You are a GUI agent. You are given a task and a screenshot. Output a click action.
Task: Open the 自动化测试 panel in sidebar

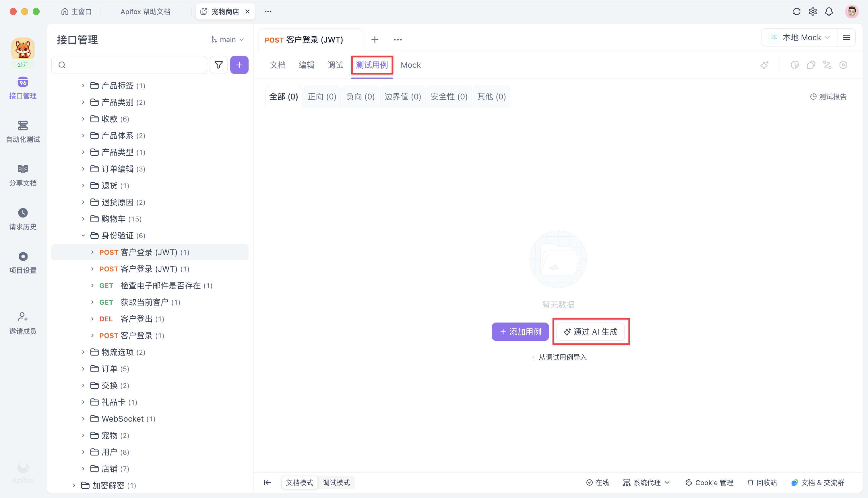coord(23,132)
